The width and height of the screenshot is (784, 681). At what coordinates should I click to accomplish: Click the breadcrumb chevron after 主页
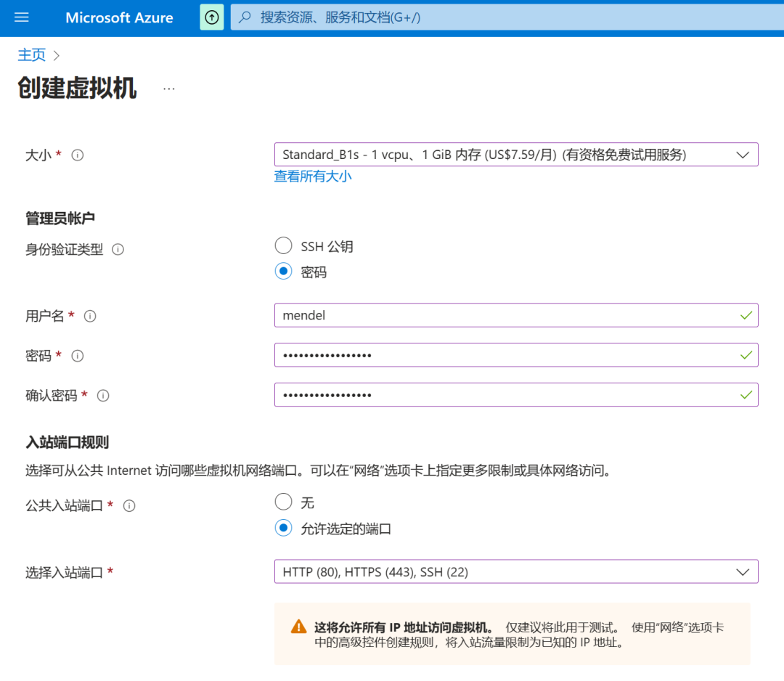point(57,55)
